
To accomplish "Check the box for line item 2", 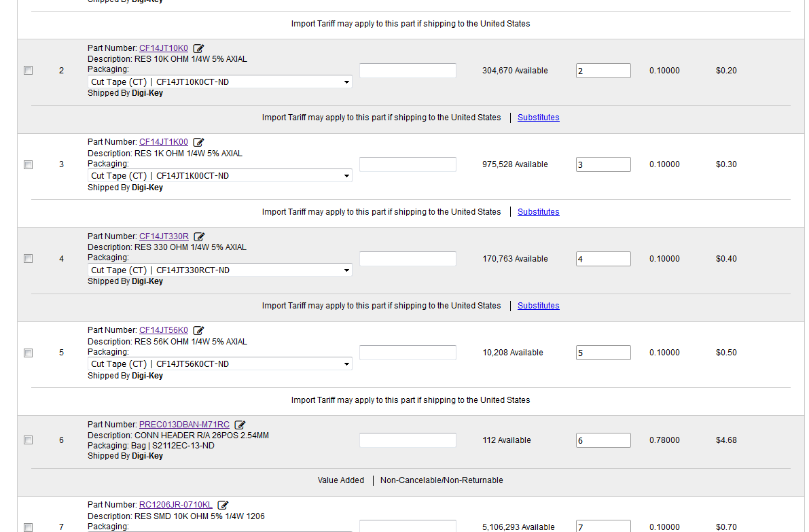I will click(x=29, y=71).
